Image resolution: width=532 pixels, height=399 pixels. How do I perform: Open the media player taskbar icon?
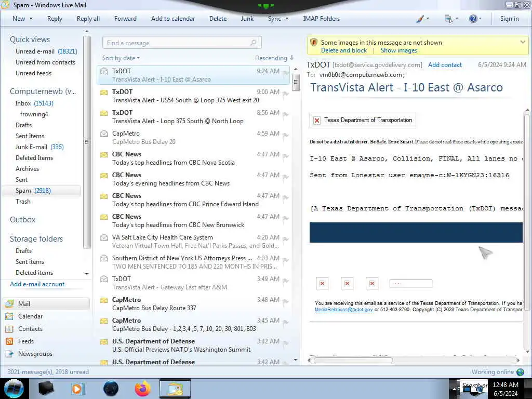coord(77,389)
